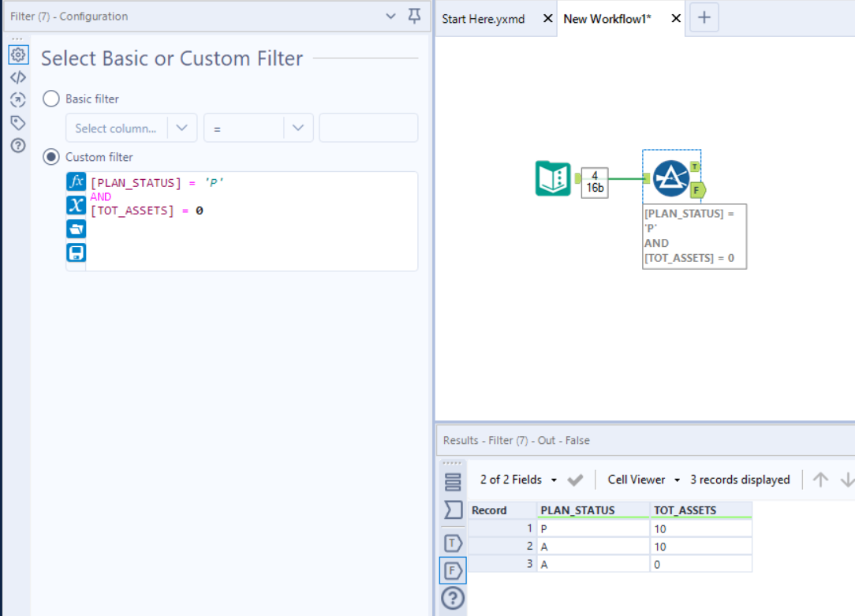
Task: Select the False output anchor icon on left rail
Action: [453, 569]
